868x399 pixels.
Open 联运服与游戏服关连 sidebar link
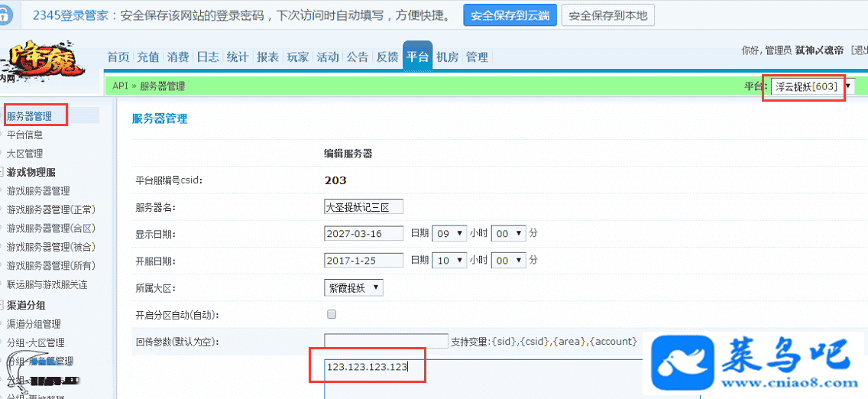(47, 284)
